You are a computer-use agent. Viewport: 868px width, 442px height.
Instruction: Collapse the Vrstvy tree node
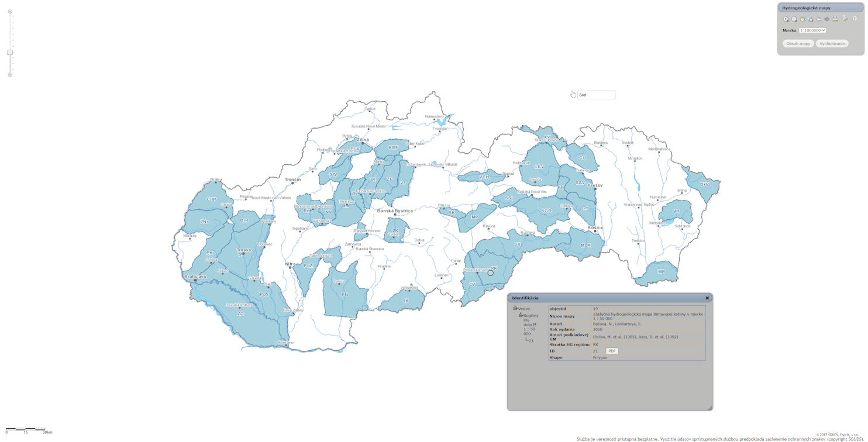pos(515,308)
